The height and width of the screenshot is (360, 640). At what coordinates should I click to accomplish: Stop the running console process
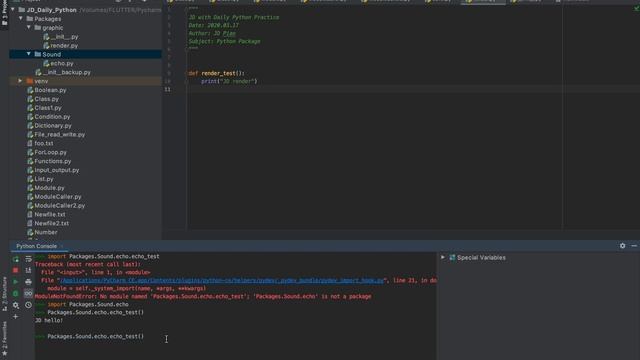click(16, 270)
